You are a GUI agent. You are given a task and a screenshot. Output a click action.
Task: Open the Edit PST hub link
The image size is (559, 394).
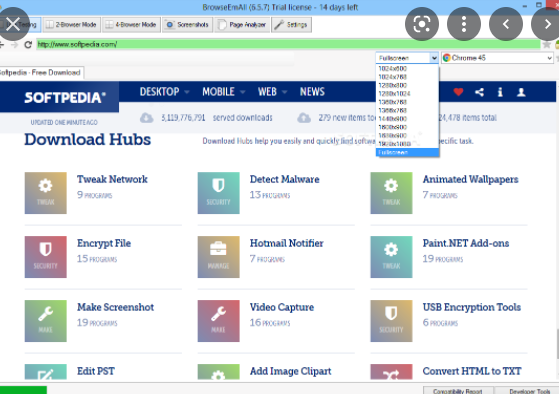pyautogui.click(x=96, y=371)
